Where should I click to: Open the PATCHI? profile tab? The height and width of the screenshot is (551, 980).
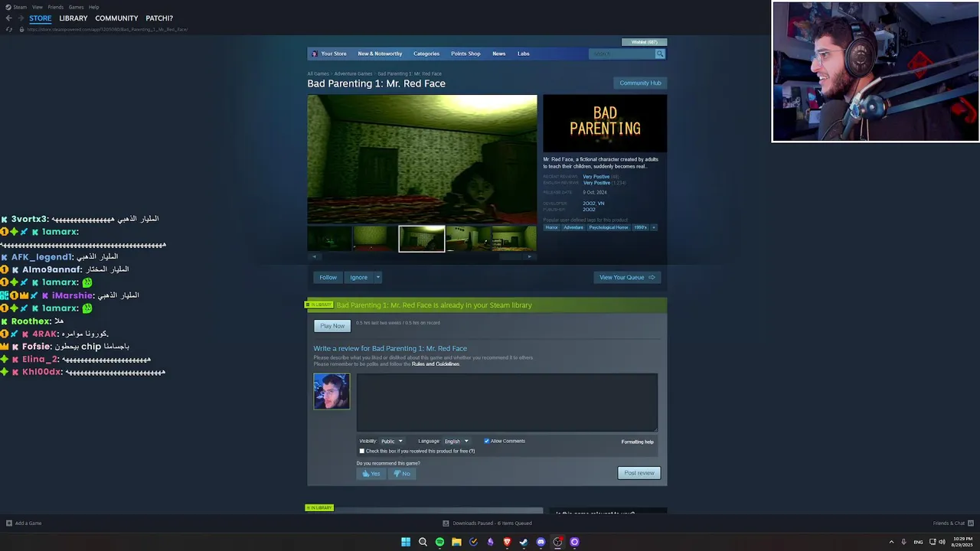[159, 18]
